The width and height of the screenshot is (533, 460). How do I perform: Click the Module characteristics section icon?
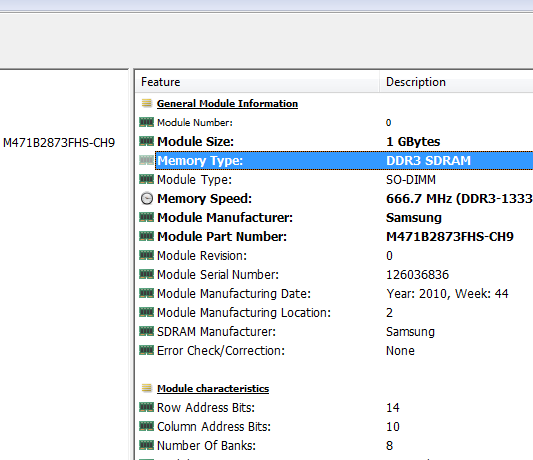(147, 388)
